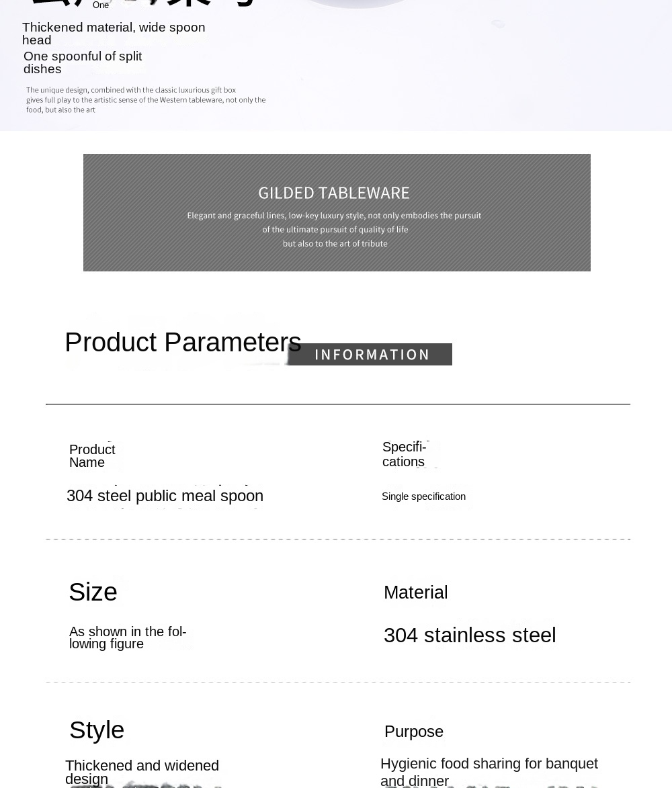Click the Style label
This screenshot has width=672, height=788.
point(97,730)
